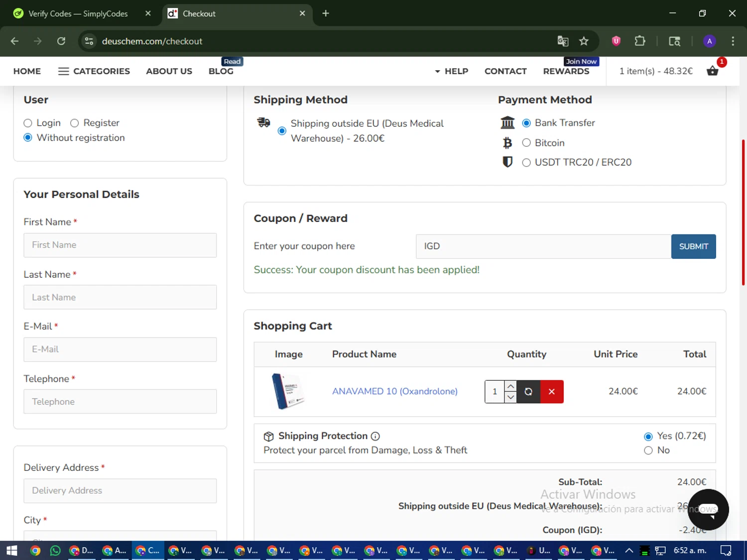
Task: Click the Read badge above BLOG
Action: (232, 61)
